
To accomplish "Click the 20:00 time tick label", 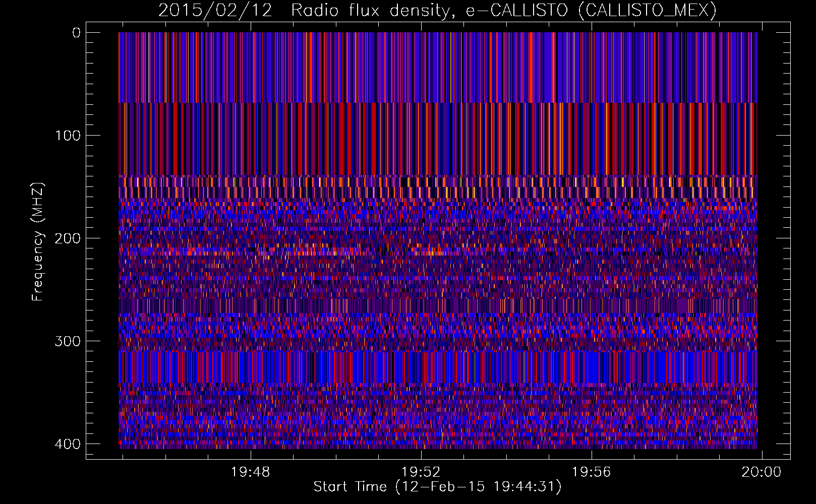I will (x=762, y=472).
